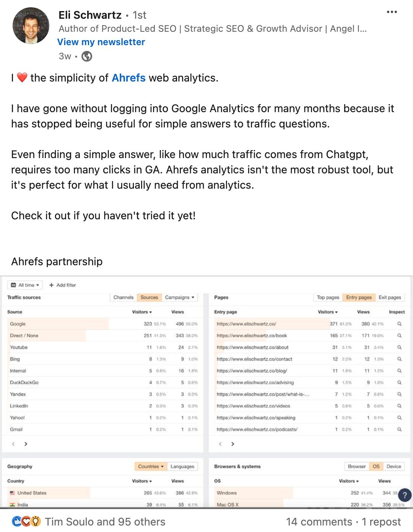413x532 pixels.
Task: Click the Ahrefs link in the post text
Action: (x=128, y=78)
